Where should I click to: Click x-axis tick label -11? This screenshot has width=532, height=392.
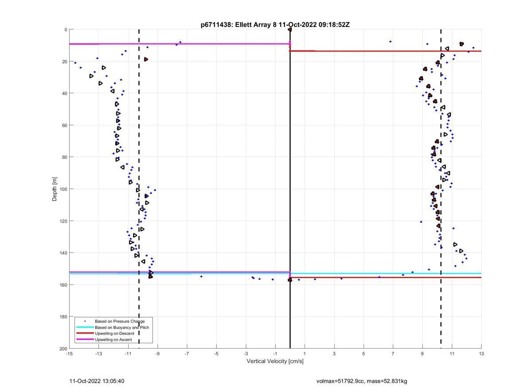128,353
